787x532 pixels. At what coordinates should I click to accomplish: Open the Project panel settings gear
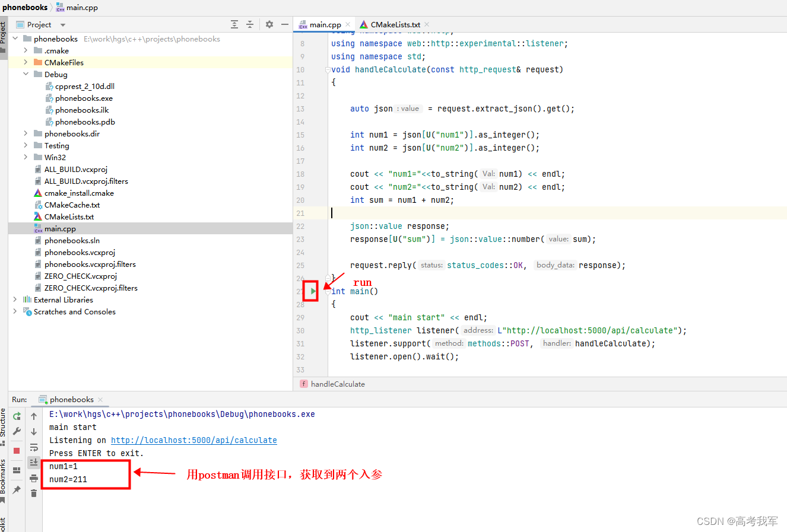click(x=269, y=24)
